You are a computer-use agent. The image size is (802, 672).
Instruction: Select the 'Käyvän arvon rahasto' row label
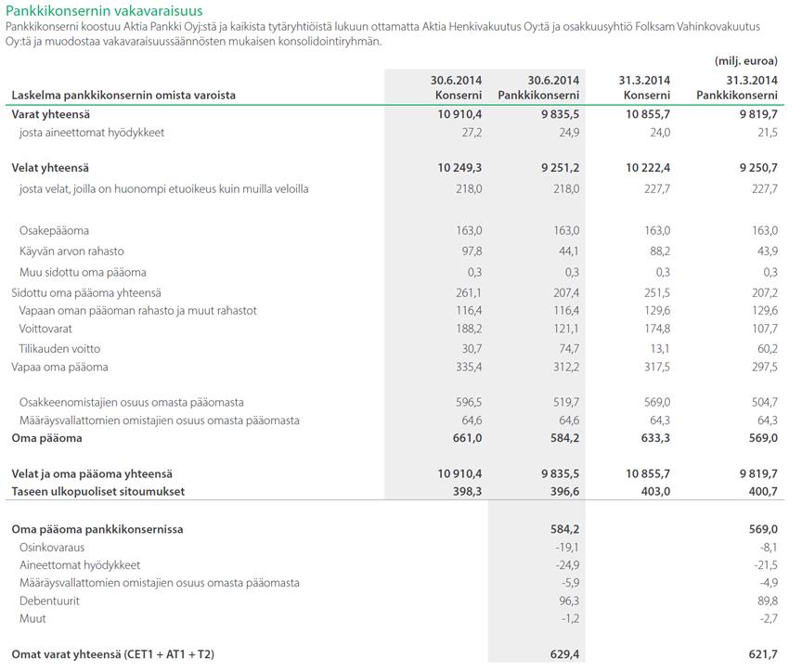[x=71, y=252]
